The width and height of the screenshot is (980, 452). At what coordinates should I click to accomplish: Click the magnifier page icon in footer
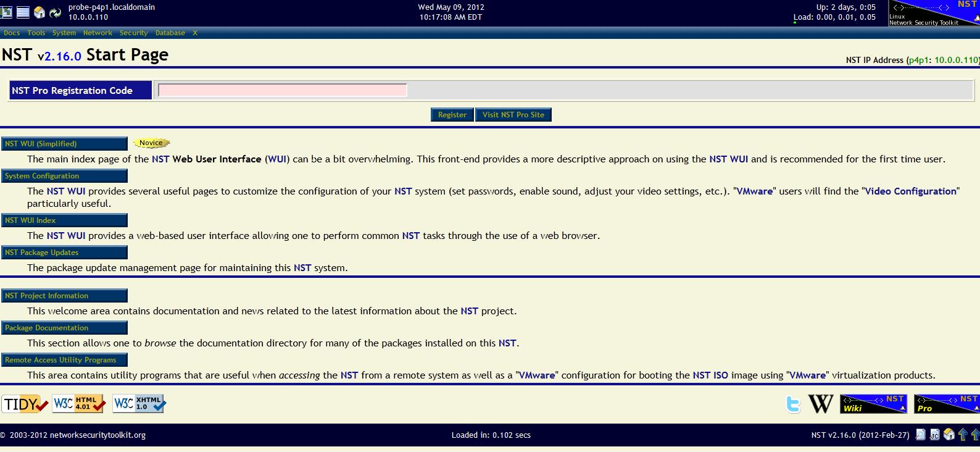tap(921, 435)
